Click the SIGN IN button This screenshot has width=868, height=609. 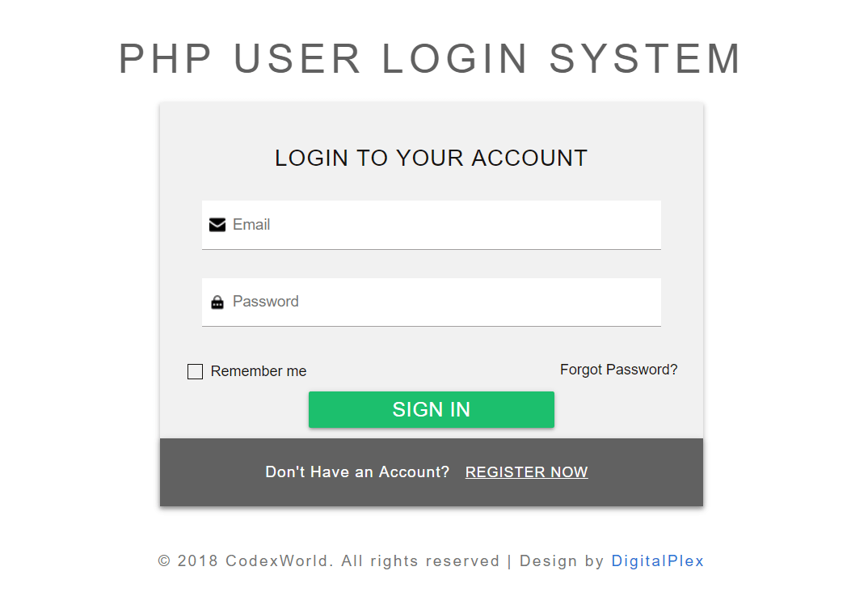coord(431,409)
